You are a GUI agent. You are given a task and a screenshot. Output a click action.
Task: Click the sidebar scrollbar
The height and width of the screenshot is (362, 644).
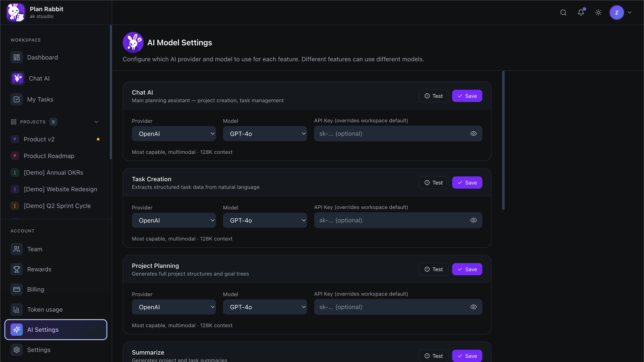[111, 92]
